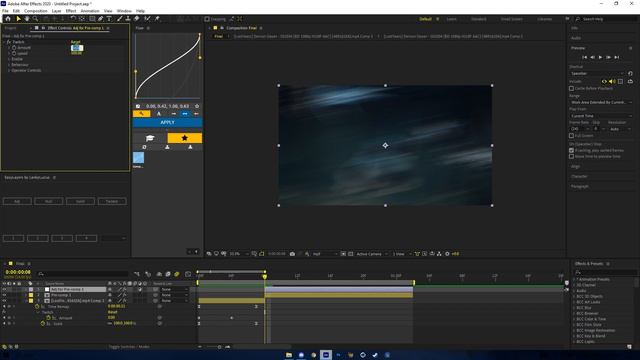Click the blue APPLY button in Flow
The height and width of the screenshot is (360, 640).
coord(167,122)
